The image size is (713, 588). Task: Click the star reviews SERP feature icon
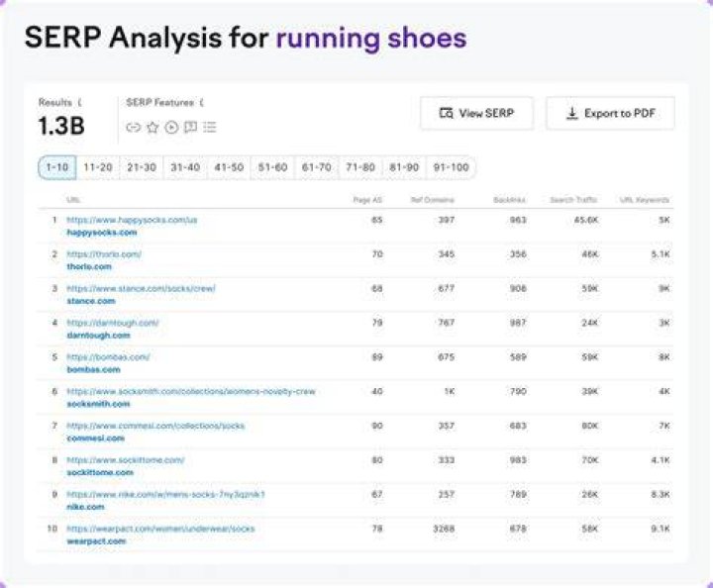[x=153, y=128]
